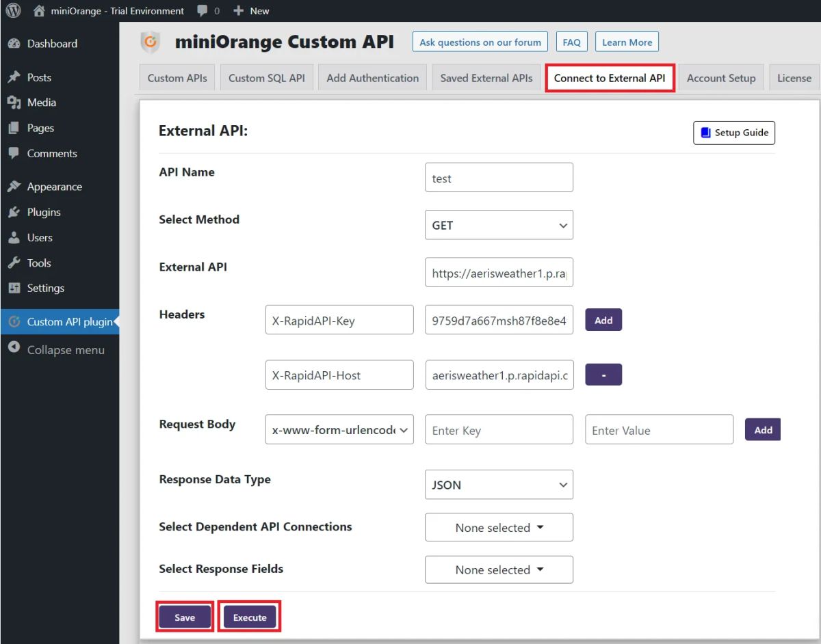Image resolution: width=821 pixels, height=644 pixels.
Task: Switch to the Custom SQL API tab
Action: pos(267,78)
